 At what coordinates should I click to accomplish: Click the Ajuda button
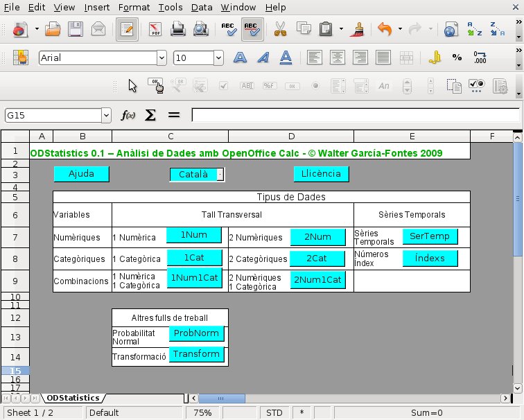point(82,174)
